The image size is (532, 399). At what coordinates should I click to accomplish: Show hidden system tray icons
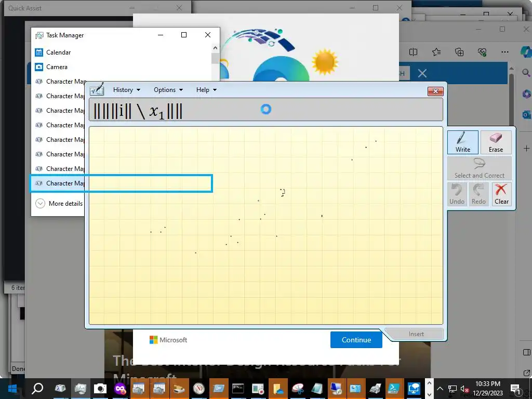[440, 389]
